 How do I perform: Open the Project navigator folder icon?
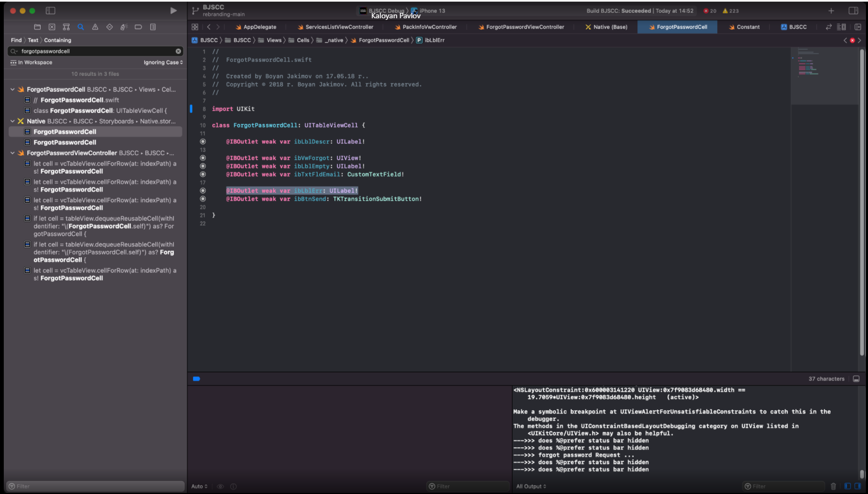coord(37,27)
